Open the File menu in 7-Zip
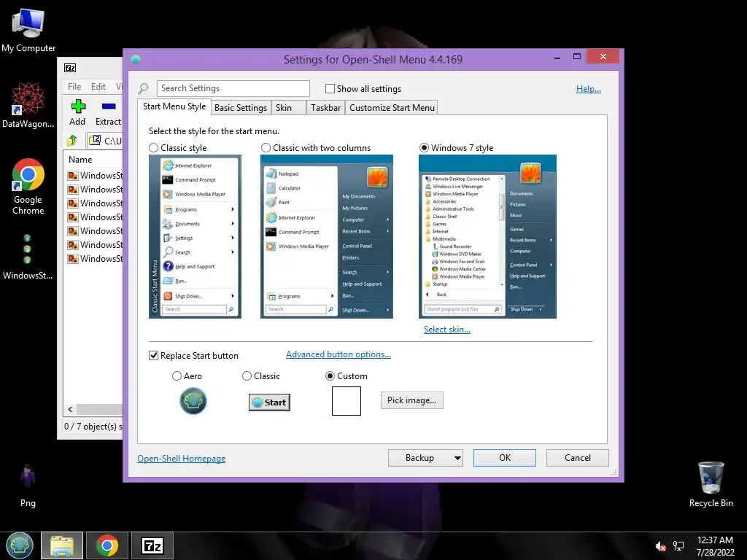 click(74, 87)
